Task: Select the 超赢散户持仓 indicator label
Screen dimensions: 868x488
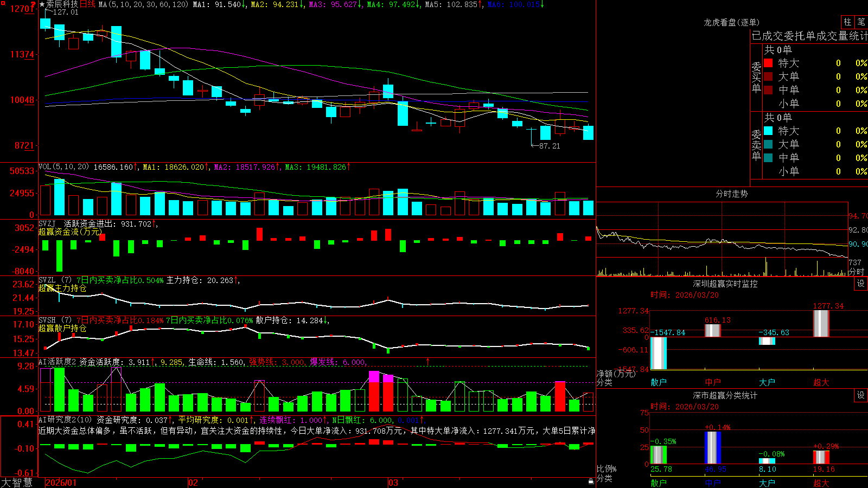Action: coord(62,328)
